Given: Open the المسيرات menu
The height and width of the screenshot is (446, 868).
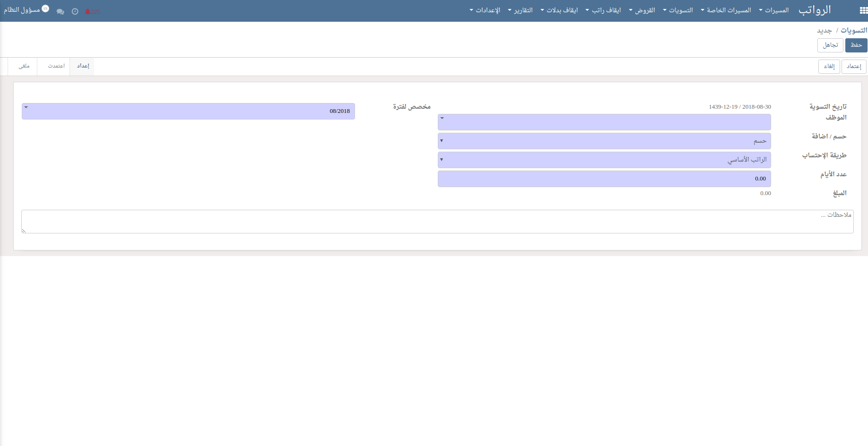Looking at the screenshot, I should 774,10.
